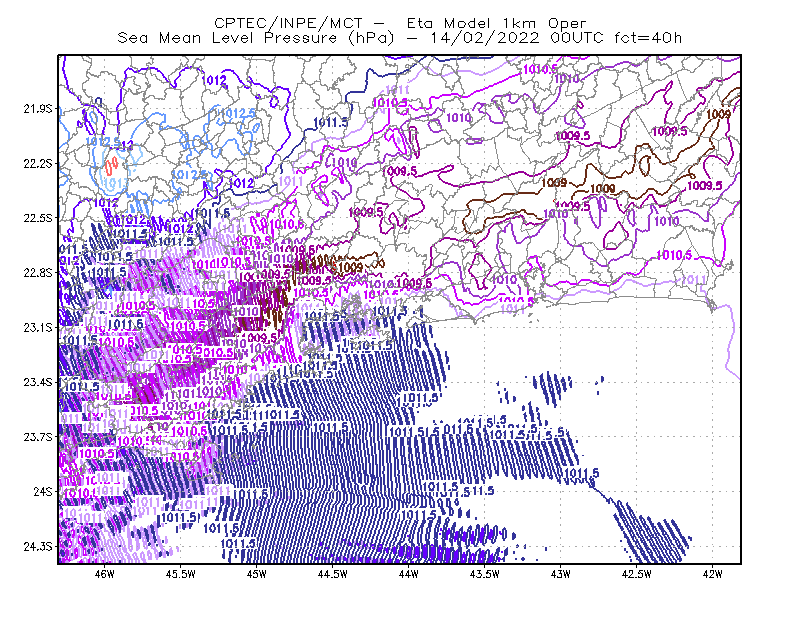
Task: Select the date '14/02/2022 00UTC'
Action: [517, 38]
